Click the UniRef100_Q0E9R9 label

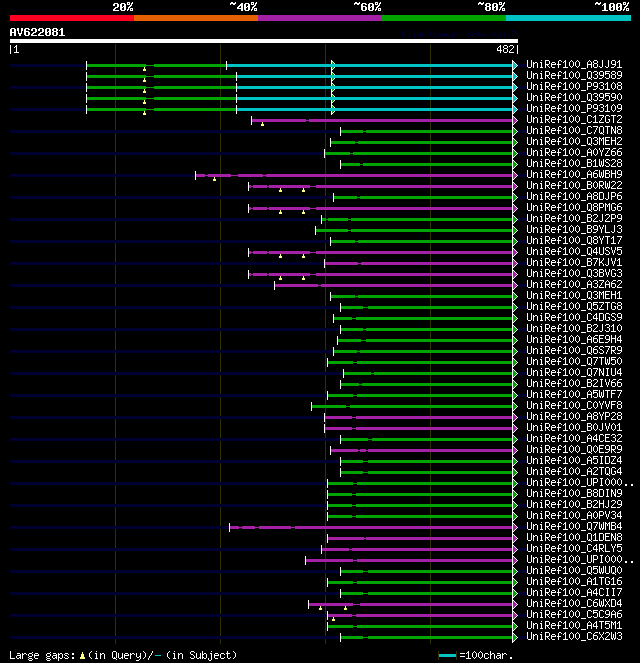(574, 449)
